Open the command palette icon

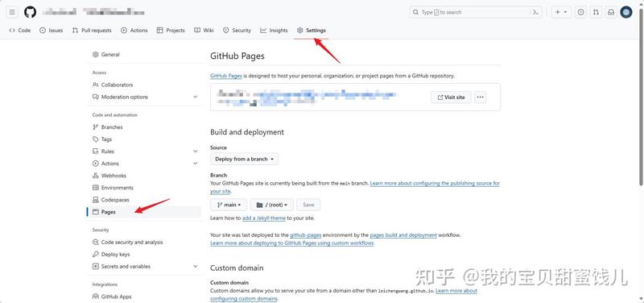pos(535,12)
